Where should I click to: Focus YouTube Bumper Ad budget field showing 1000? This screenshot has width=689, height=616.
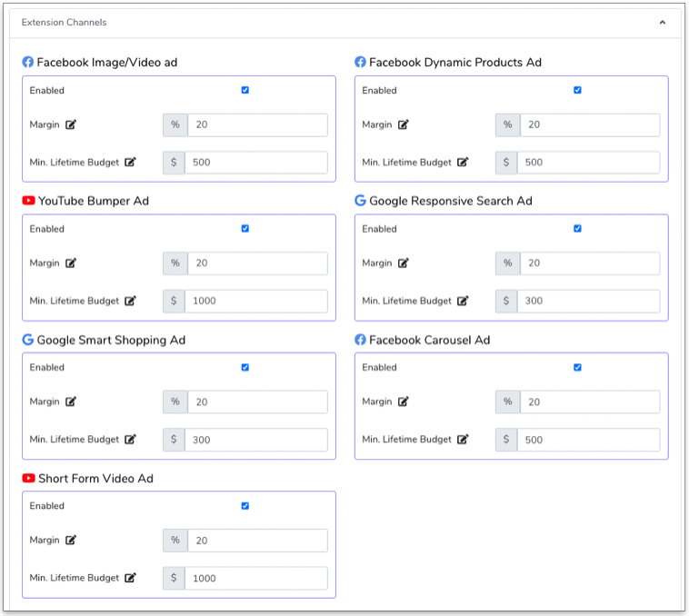coord(255,301)
